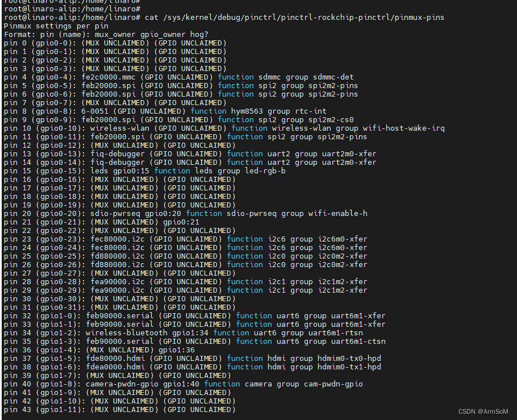Image resolution: width=517 pixels, height=420 pixels.
Task: Click the pin 16 (gpio0-16) row
Action: (120, 180)
